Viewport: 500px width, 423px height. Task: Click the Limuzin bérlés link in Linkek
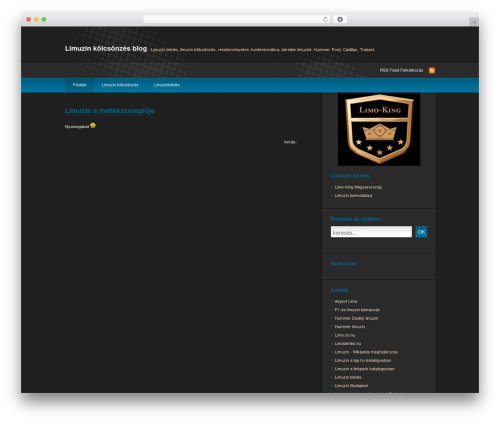348,377
